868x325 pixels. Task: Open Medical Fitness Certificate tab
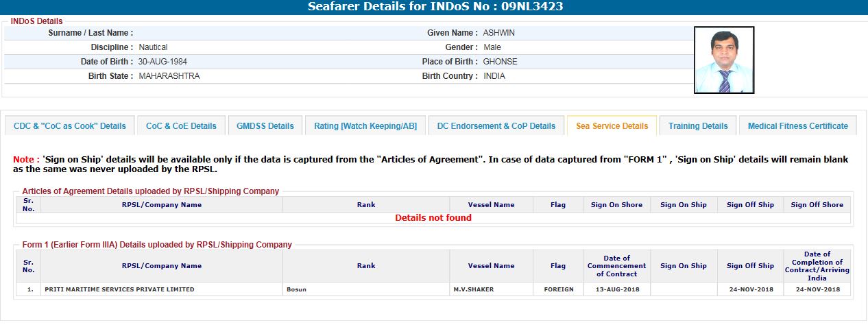797,126
